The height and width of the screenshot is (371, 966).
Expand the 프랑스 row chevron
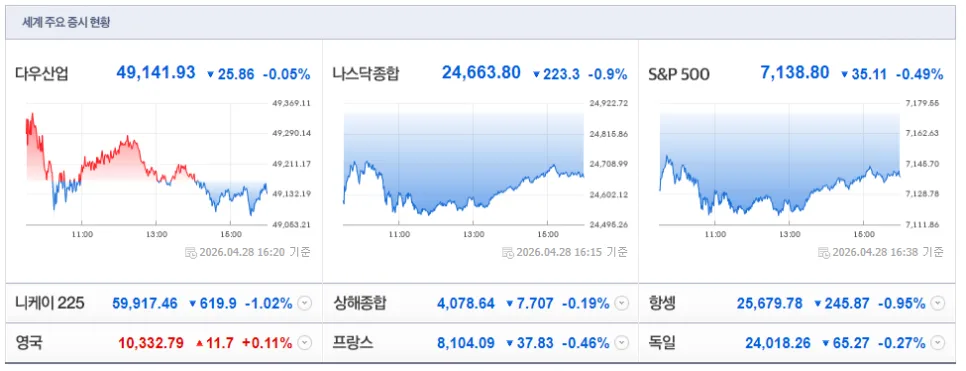pos(622,343)
